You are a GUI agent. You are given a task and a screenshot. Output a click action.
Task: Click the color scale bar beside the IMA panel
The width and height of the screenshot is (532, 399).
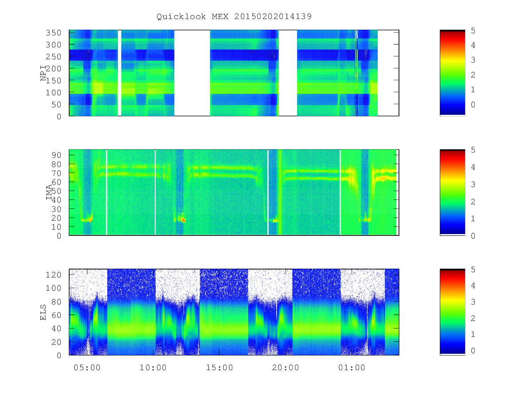point(452,192)
